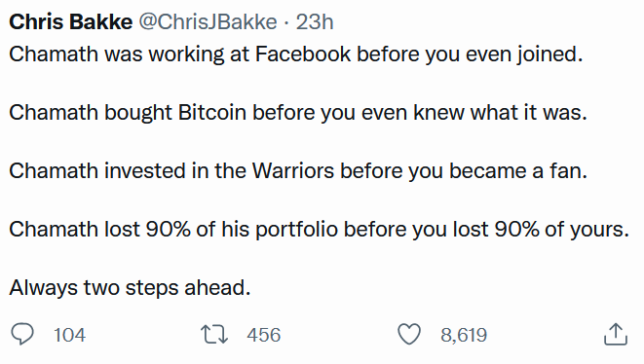Click the word Bitcoin in tweet
Viewport: 644px width, 364px height.
click(x=212, y=113)
